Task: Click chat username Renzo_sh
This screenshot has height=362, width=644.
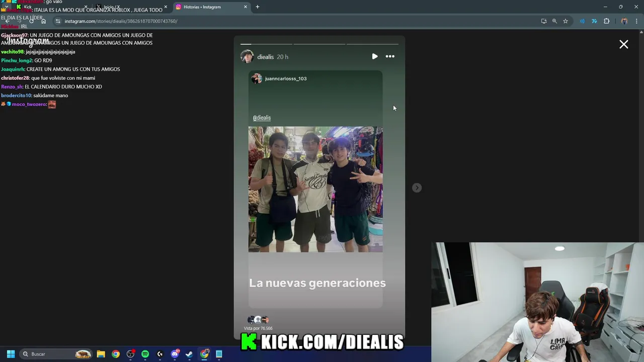Action: click(12, 86)
